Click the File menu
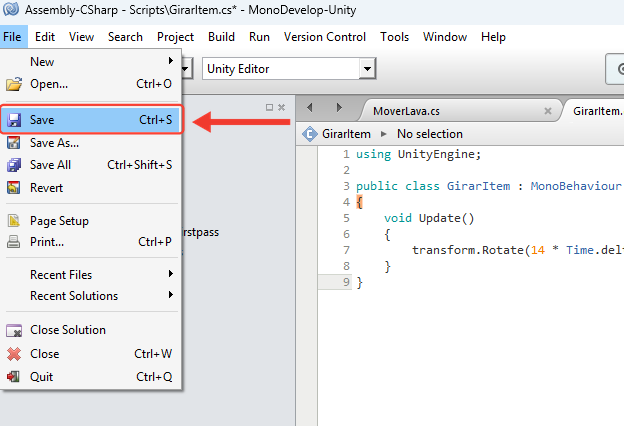Screen dimensions: 624x426 12,37
